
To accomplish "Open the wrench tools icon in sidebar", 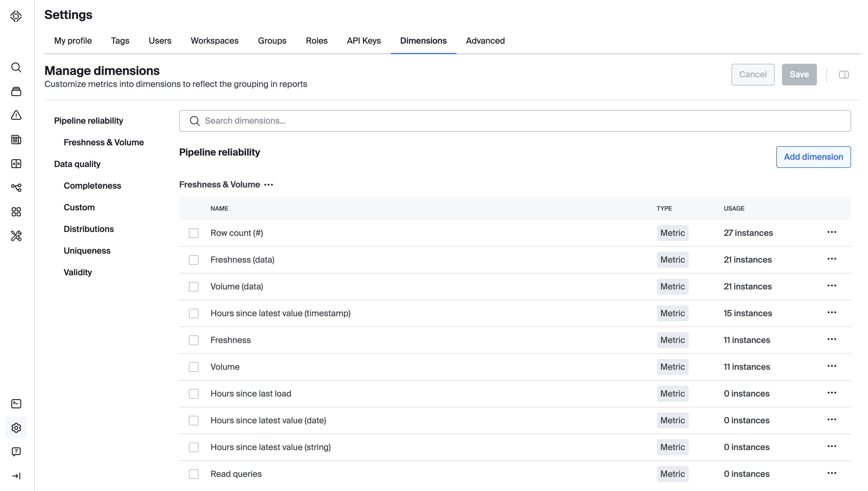I will tap(16, 236).
